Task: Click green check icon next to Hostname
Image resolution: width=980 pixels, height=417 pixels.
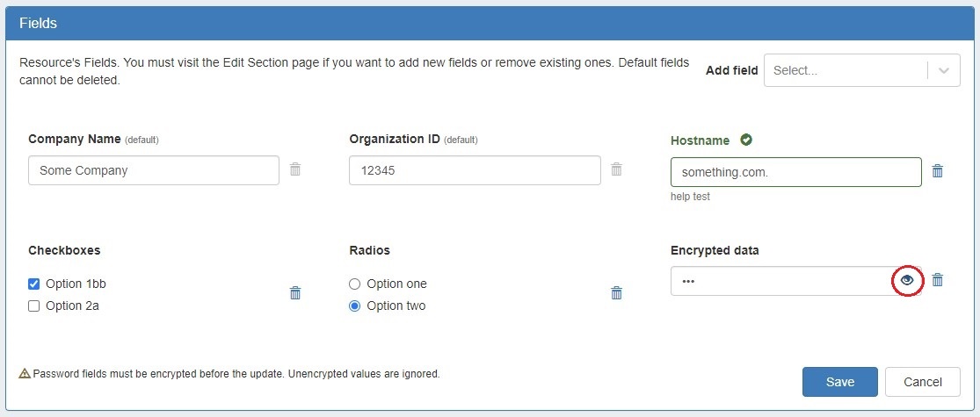Action: tap(746, 140)
